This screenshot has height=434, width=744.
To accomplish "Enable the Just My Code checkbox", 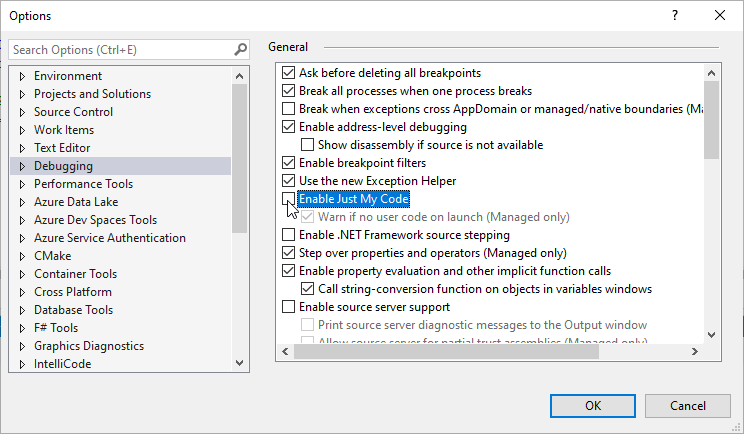I will coord(289,199).
